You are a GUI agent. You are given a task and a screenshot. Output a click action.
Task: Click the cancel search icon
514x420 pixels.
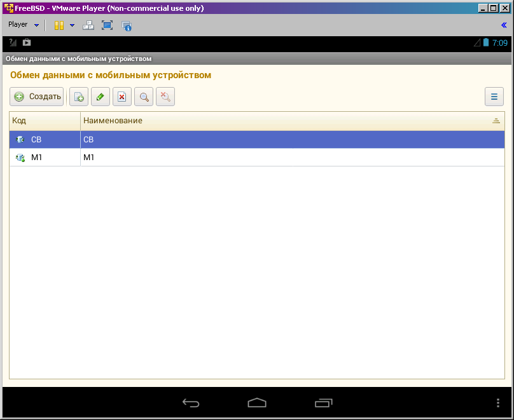point(165,97)
